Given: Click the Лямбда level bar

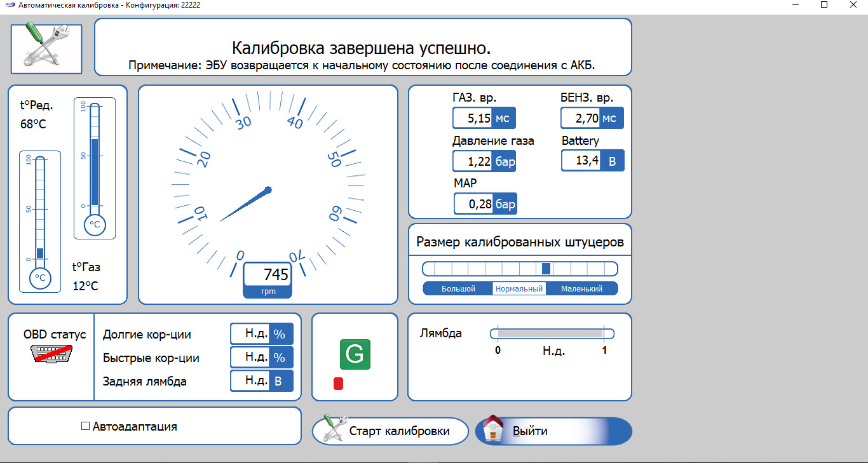Looking at the screenshot, I should pyautogui.click(x=552, y=333).
